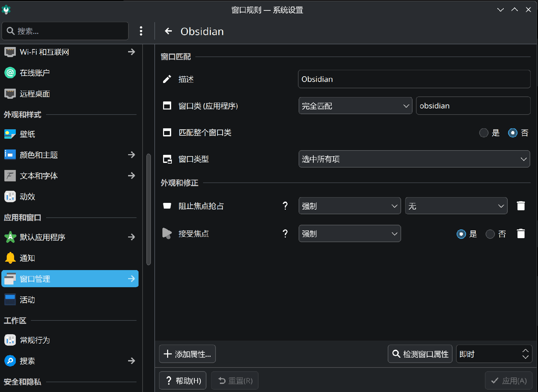Screen dimensions: 538x392
Task: Delete the 阻止焦点抢占 rule property
Action: pyautogui.click(x=521, y=206)
